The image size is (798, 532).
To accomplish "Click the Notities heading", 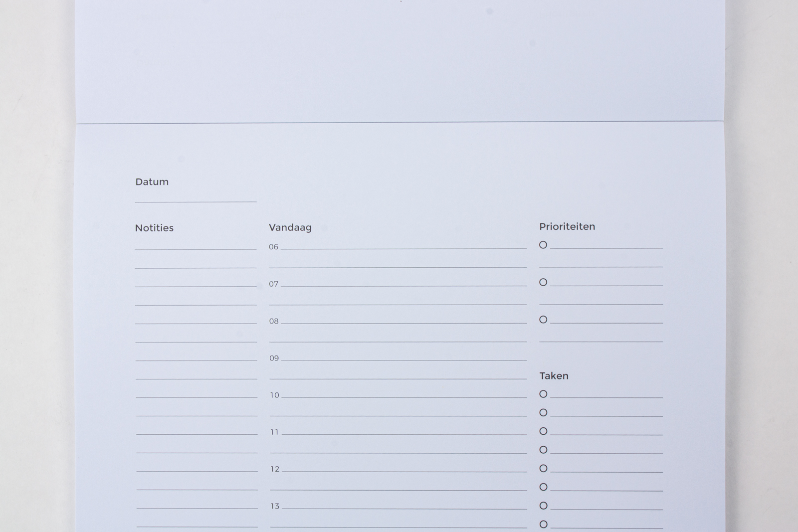I will pyautogui.click(x=154, y=228).
